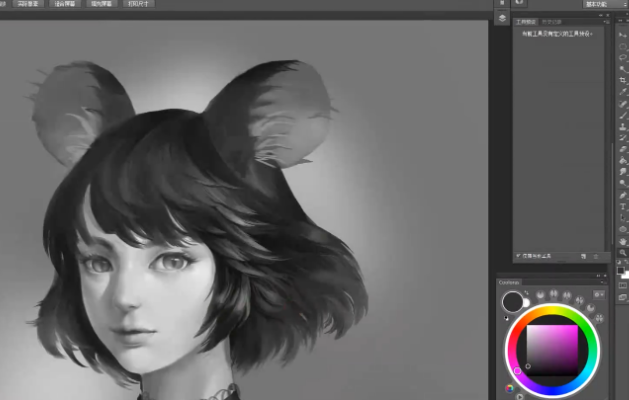Open the Coolorus panel flyout menu
The image size is (629, 400).
(602, 282)
